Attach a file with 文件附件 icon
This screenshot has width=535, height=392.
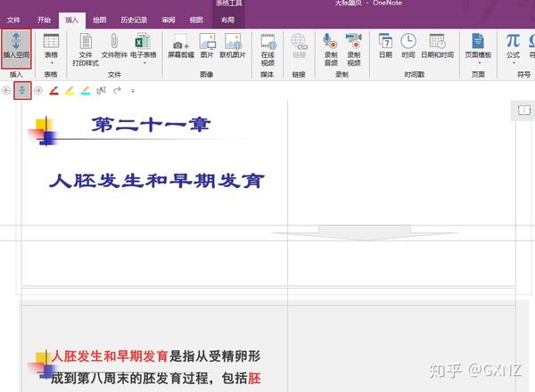(x=114, y=45)
